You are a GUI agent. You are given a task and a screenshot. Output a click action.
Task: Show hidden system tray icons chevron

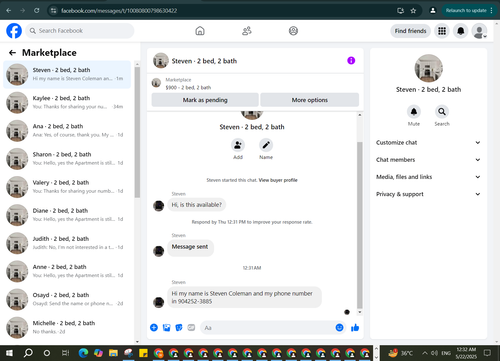(425, 353)
